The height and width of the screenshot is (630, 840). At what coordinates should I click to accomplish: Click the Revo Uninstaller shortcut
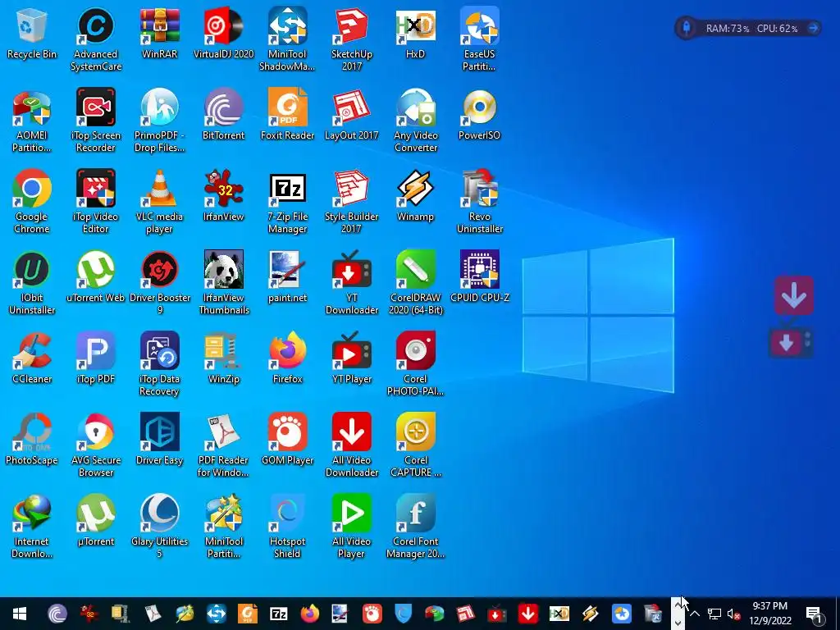coord(479,202)
